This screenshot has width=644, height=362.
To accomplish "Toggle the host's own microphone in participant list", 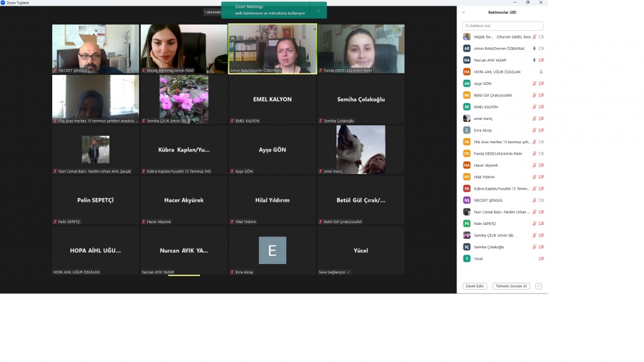I will coord(534,37).
